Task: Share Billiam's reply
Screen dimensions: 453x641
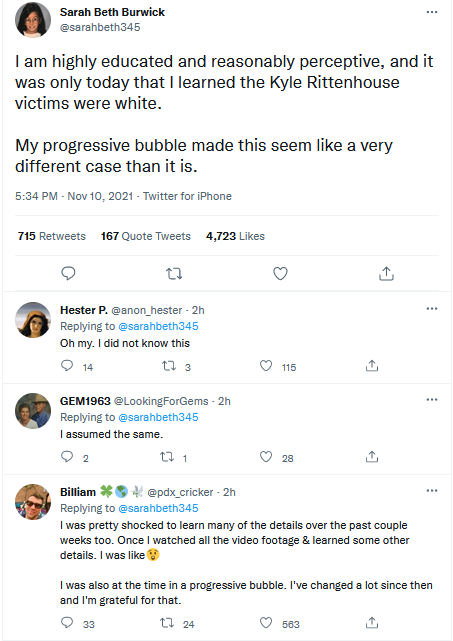Action: tap(372, 623)
